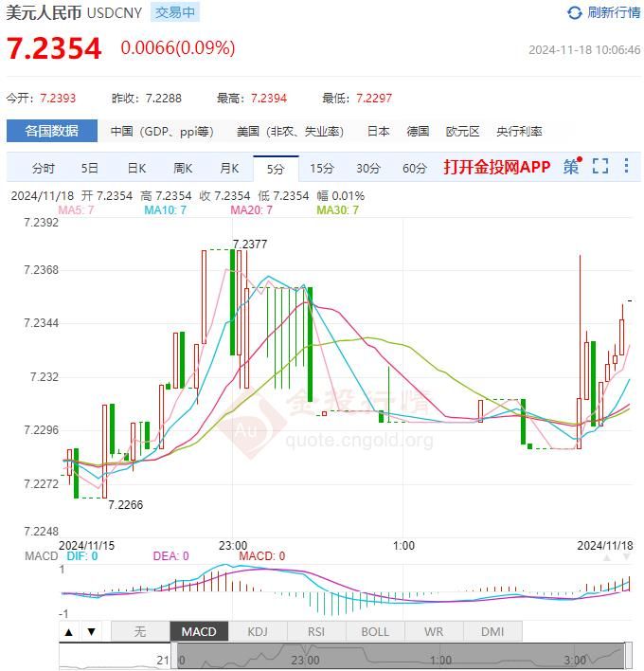The height and width of the screenshot is (671, 644).
Task: Select the MACD indicator tab
Action: (199, 631)
